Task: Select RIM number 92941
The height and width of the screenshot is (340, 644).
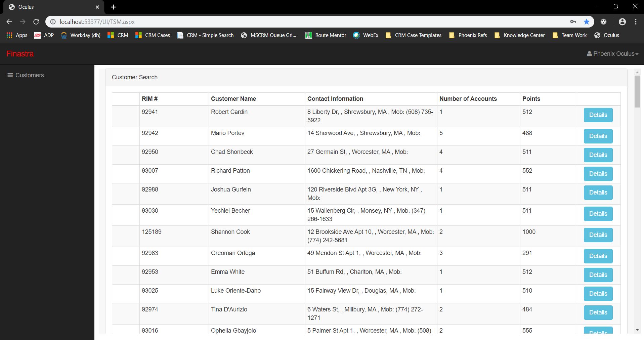Action: coord(150,112)
